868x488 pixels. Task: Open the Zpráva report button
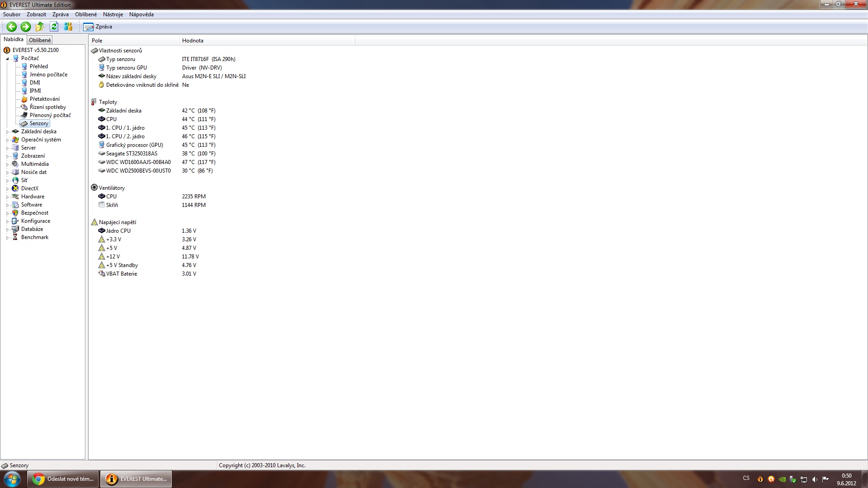pos(98,27)
